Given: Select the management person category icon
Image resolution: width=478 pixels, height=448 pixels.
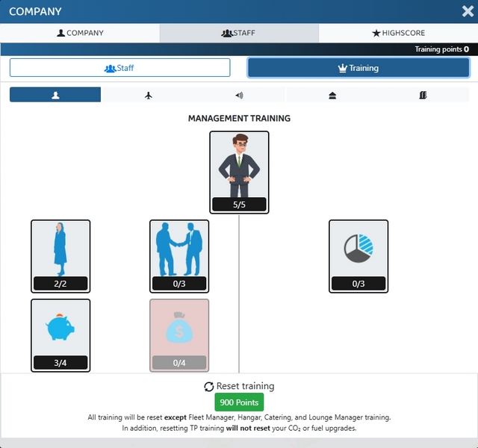Looking at the screenshot, I should click(55, 95).
